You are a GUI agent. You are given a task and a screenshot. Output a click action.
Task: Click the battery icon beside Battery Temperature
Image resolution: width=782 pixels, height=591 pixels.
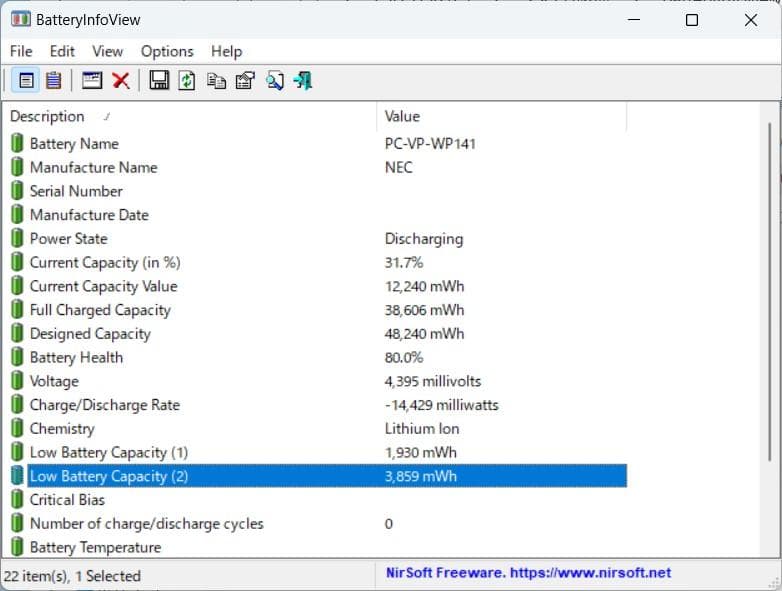17,547
